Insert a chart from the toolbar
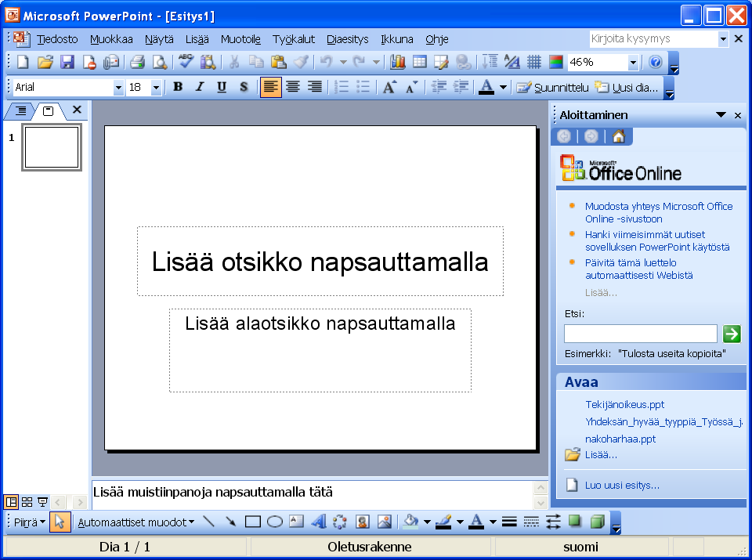Screen dimensions: 752x560 coord(398,62)
